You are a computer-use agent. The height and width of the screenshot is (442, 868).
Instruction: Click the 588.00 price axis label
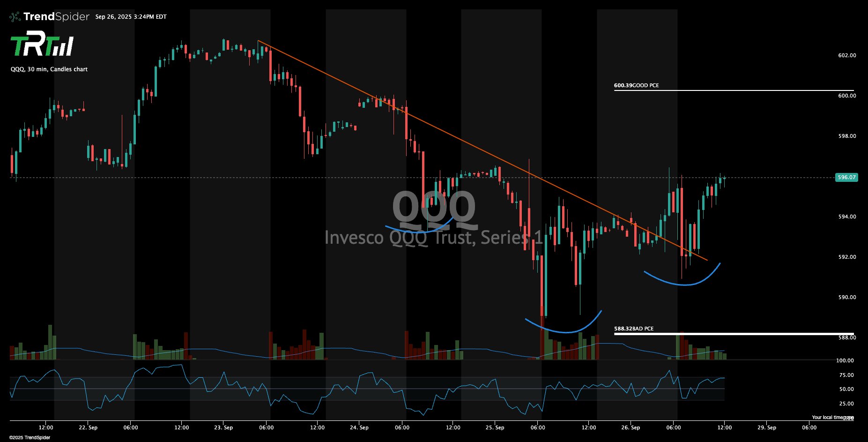pyautogui.click(x=847, y=337)
